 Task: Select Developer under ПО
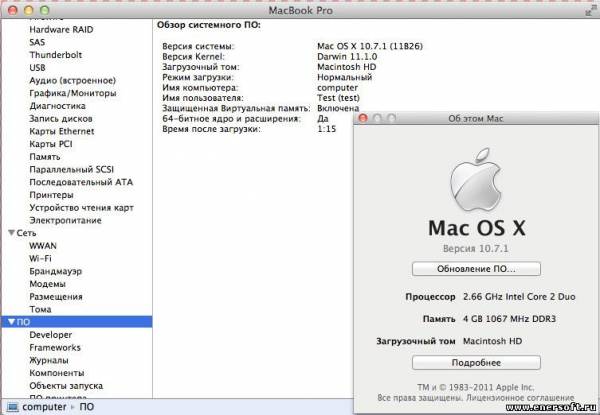click(51, 335)
